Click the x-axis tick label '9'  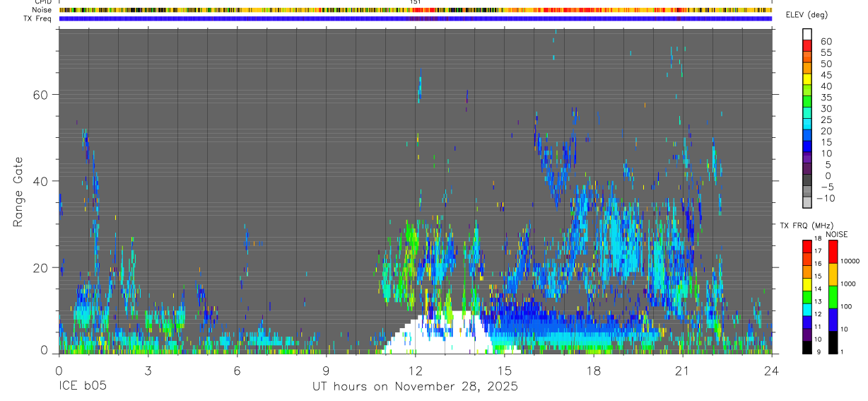coord(326,371)
